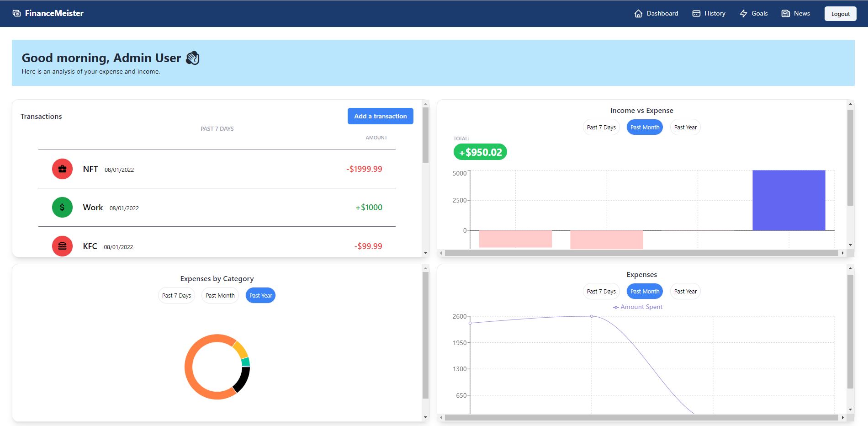Open the Goals menu item
Screen dimensions: 868x426
point(754,13)
